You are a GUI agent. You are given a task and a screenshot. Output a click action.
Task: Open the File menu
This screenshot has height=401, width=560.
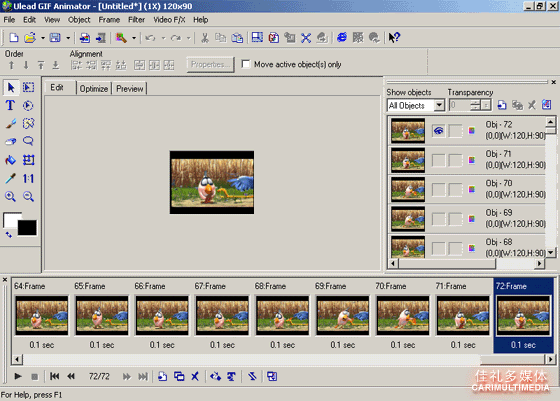pyautogui.click(x=9, y=20)
